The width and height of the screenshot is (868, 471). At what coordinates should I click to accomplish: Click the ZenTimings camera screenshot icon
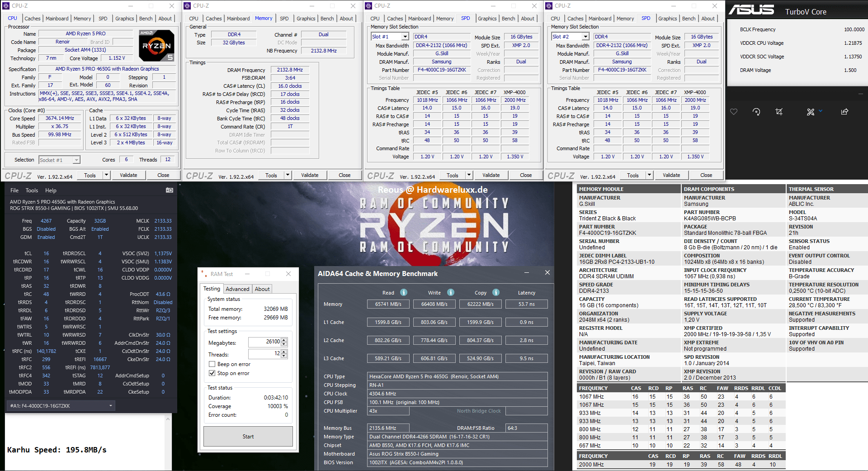pyautogui.click(x=170, y=190)
